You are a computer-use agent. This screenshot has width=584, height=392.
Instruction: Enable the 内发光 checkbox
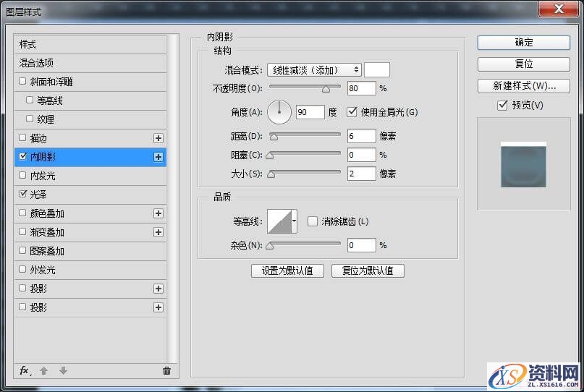point(22,175)
